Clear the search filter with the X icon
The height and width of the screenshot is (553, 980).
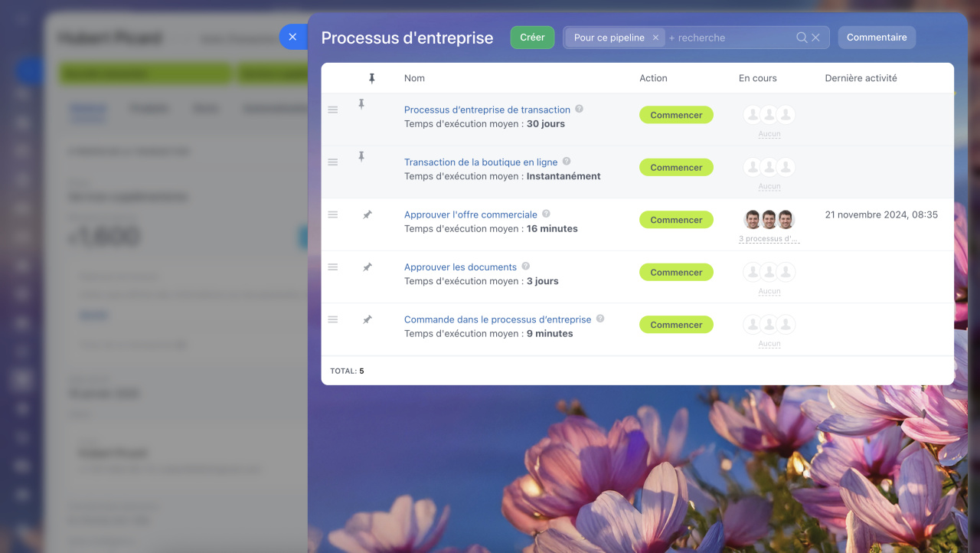[815, 38]
